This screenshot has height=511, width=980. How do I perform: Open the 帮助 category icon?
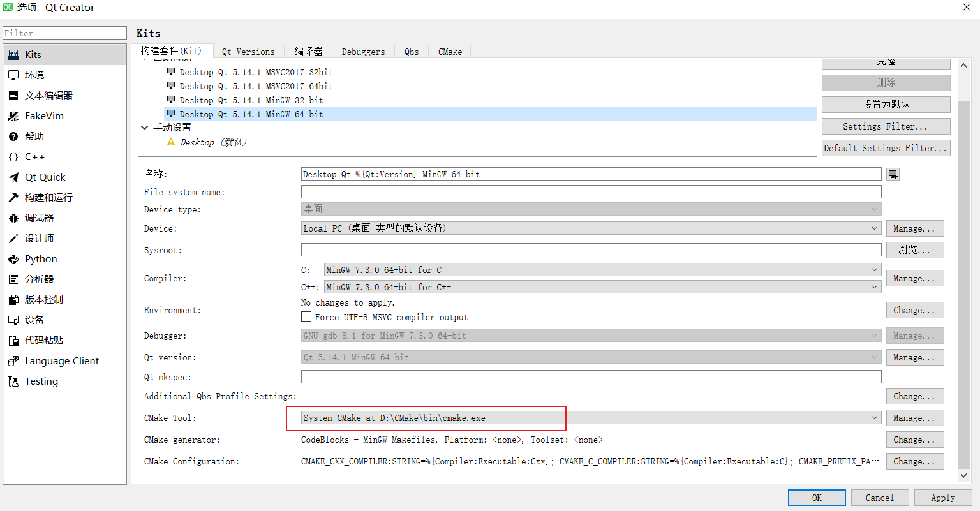point(13,137)
